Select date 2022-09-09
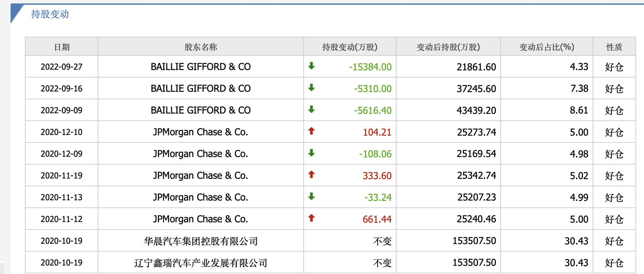The image size is (644, 274). (x=62, y=110)
